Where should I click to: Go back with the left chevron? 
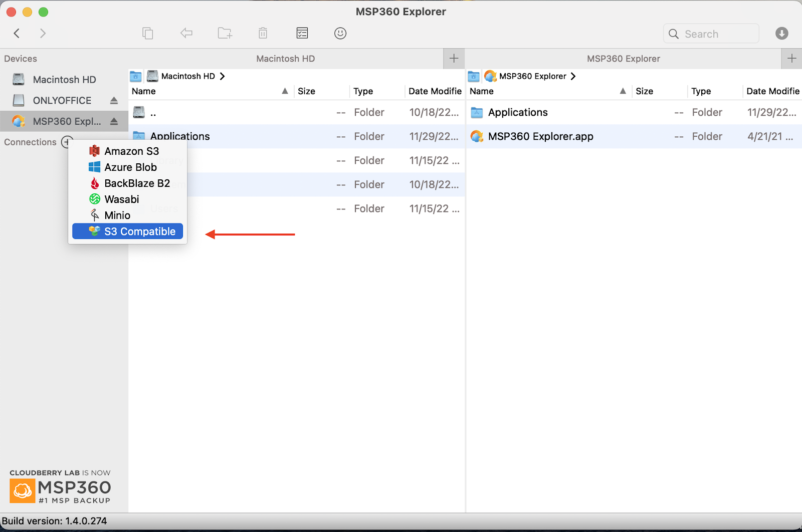pos(17,34)
